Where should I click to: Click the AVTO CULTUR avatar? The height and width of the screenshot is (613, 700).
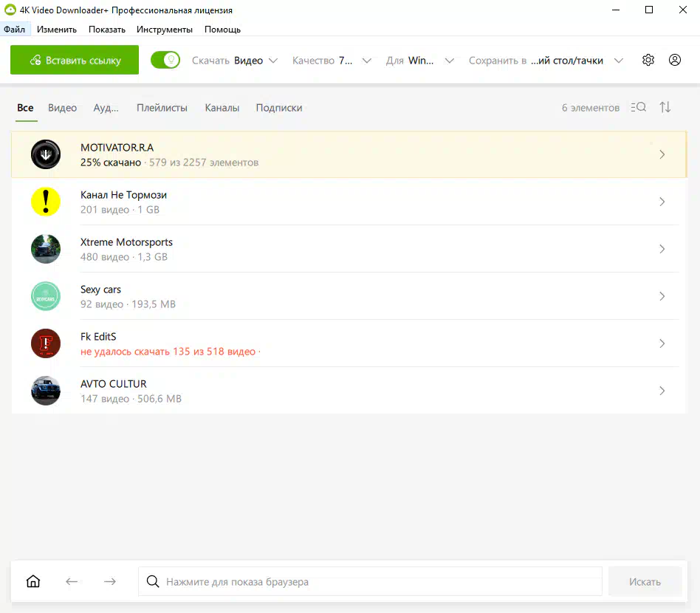point(46,391)
